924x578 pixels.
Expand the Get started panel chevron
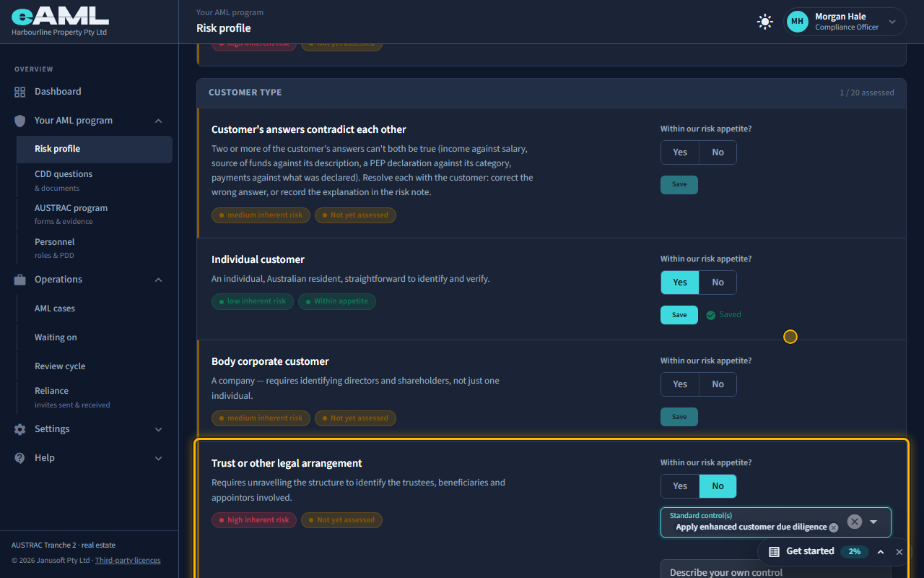[881, 552]
